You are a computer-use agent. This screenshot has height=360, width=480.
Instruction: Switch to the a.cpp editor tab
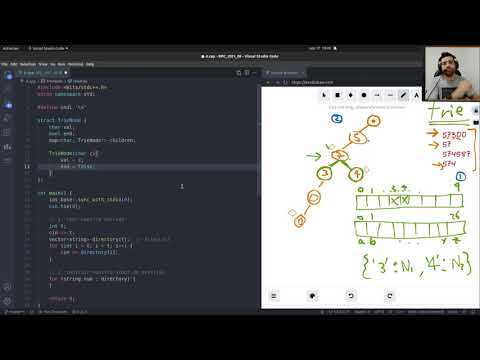(43, 73)
